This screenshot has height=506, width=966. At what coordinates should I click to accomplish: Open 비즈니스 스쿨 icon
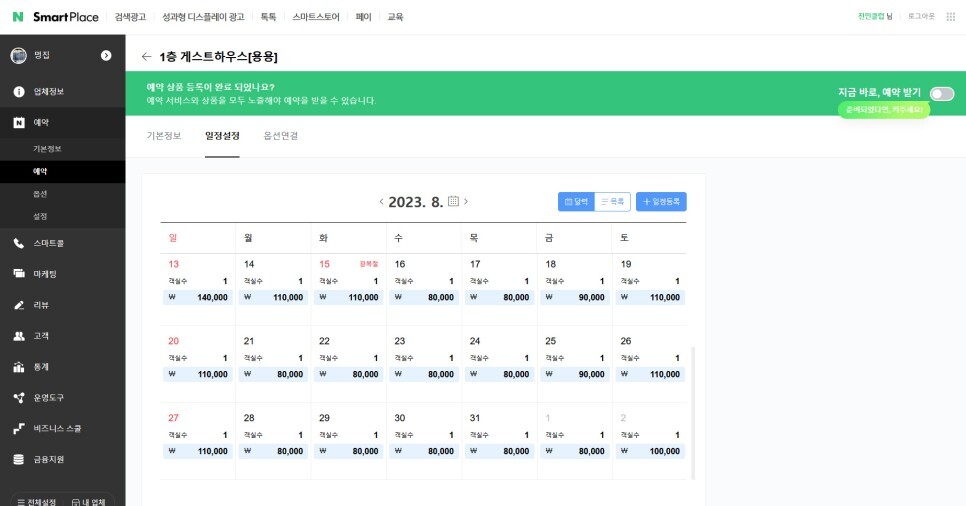[19, 428]
